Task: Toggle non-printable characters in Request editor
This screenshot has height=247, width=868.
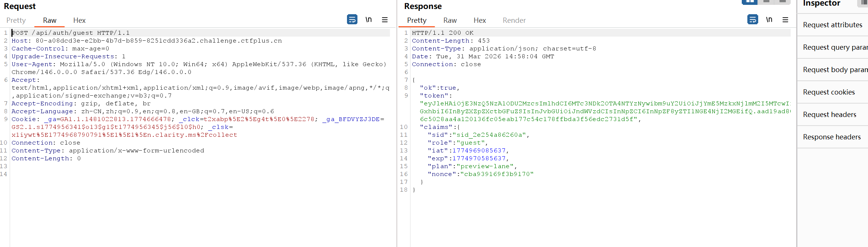Action: coord(369,19)
